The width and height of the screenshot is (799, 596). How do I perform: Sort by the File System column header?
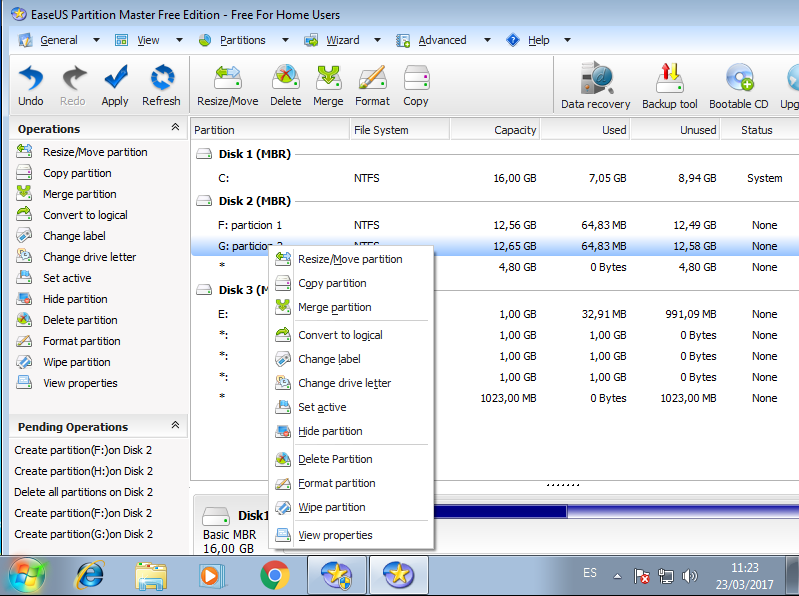[400, 130]
